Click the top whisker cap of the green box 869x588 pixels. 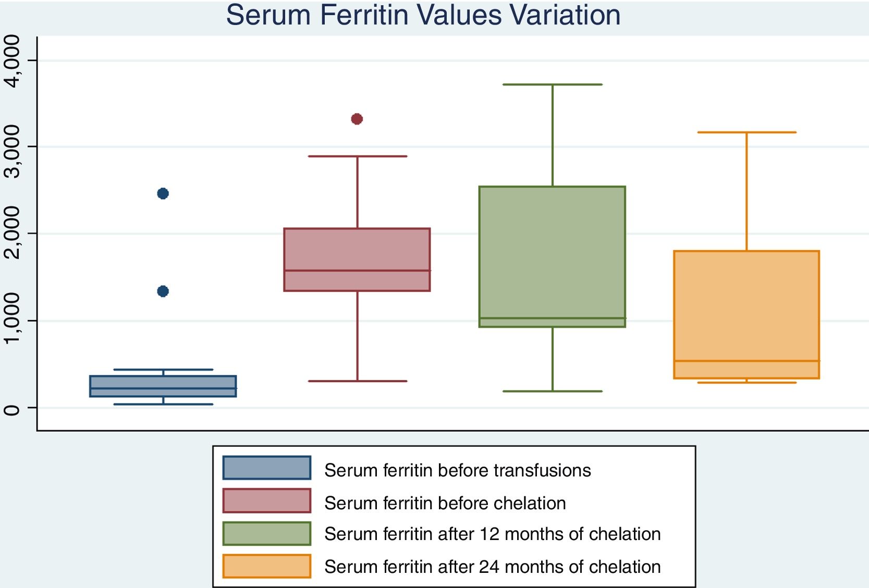pos(552,84)
